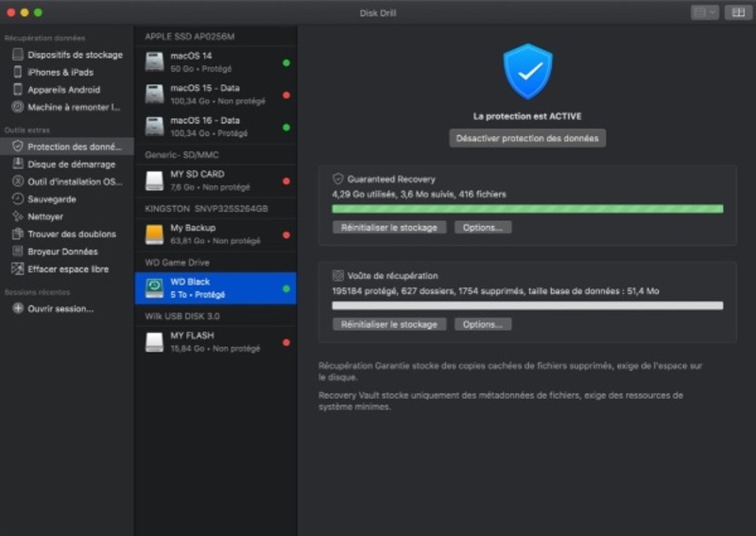Open Dispositifs de stockage section
The width and height of the screenshot is (756, 536).
click(x=67, y=55)
